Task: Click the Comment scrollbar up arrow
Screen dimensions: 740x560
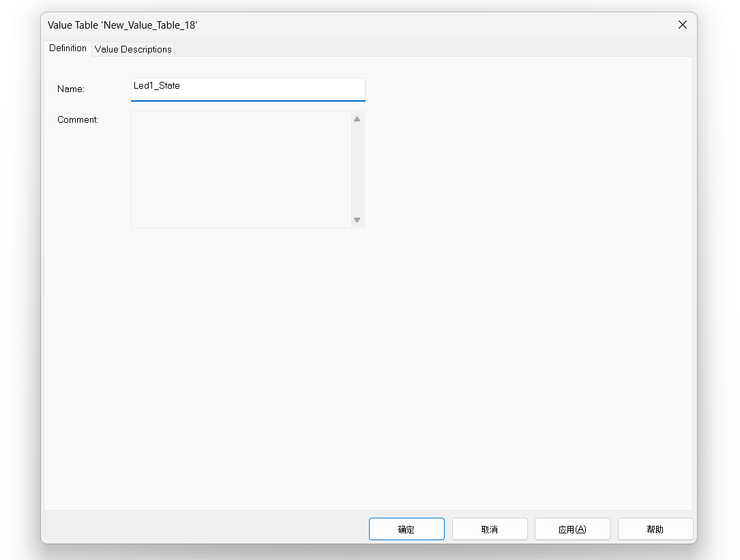Action: coord(357,119)
